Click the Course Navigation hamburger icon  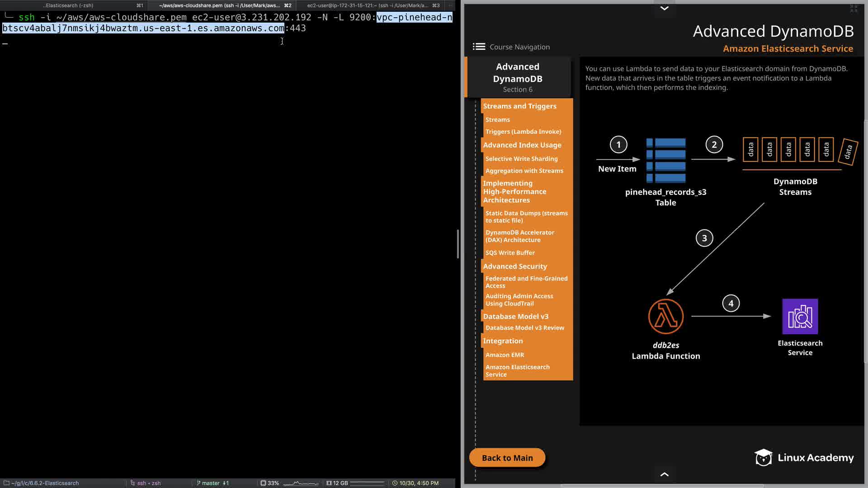pyautogui.click(x=479, y=47)
